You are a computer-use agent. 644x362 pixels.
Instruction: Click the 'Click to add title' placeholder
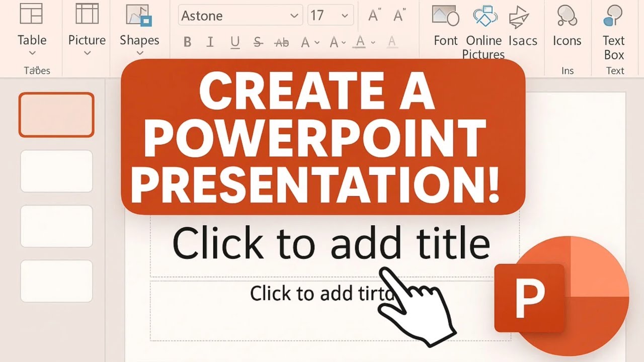pos(331,243)
